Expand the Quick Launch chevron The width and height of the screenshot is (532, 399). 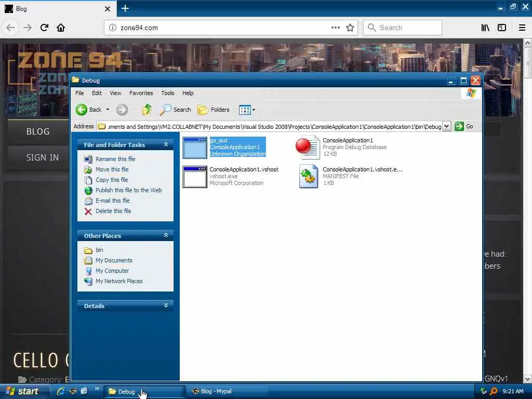click(x=97, y=389)
